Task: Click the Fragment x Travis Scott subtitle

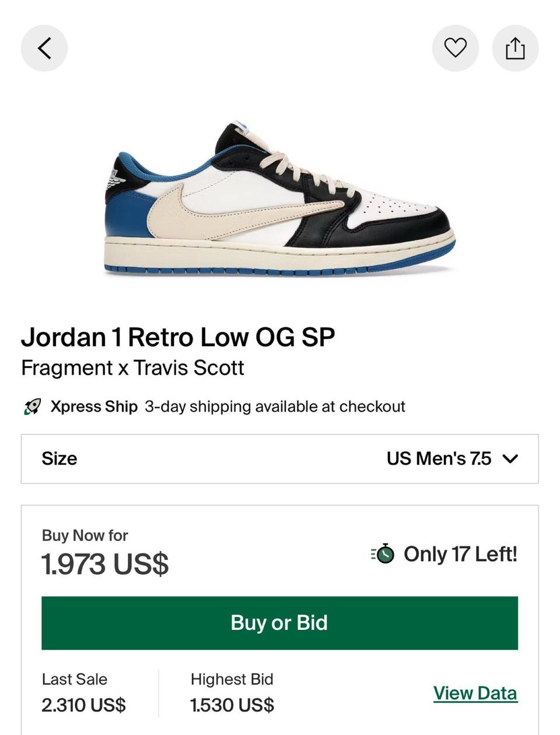Action: (x=132, y=368)
